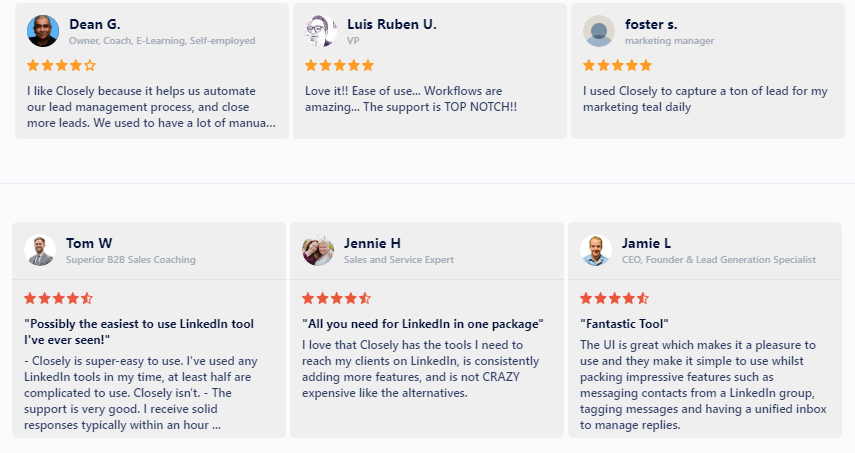Open the "Possibly the easiest to use LinkedIn tool" headline

click(139, 331)
